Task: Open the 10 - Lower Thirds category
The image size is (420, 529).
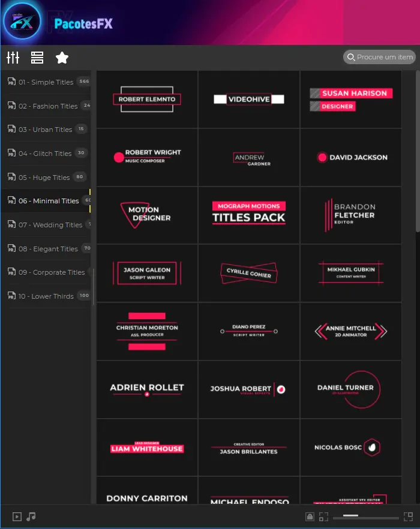Action: tap(46, 296)
